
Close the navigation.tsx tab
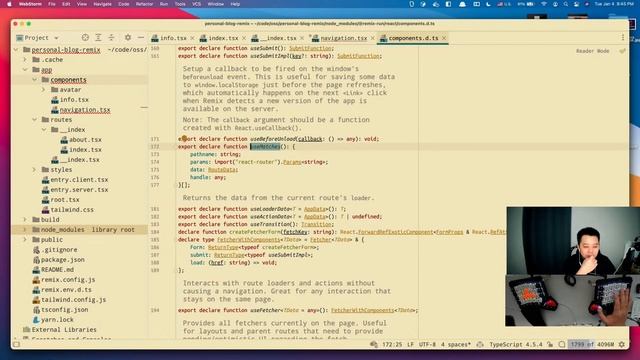[x=372, y=38]
